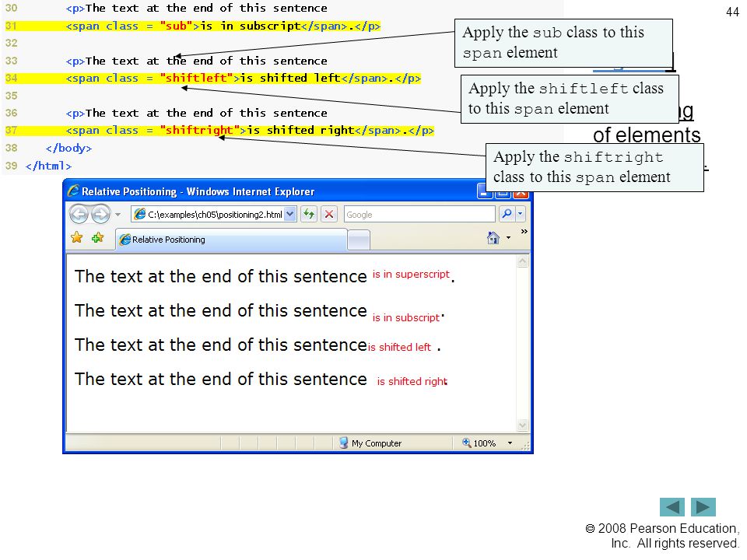Click the "is shifted left" red text

(x=399, y=347)
